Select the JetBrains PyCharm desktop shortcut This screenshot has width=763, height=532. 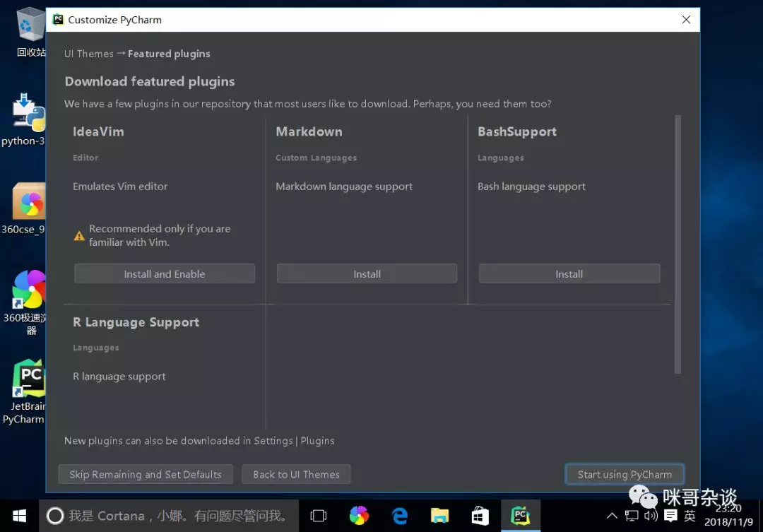pos(24,392)
